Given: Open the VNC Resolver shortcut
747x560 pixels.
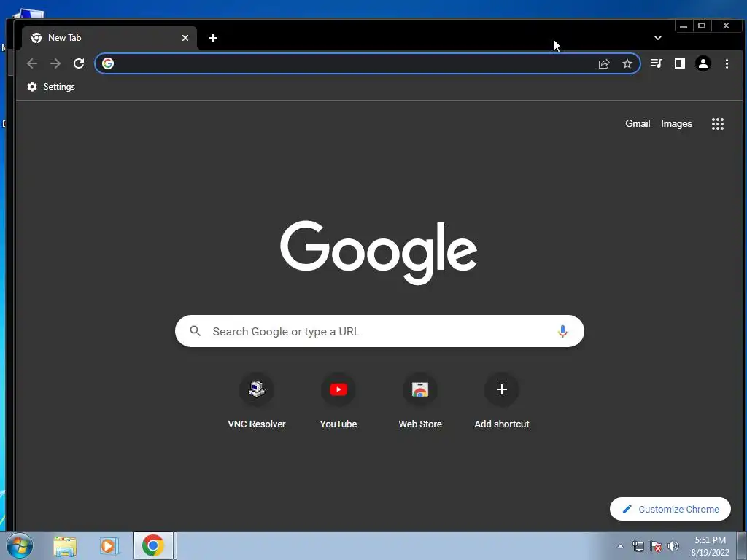Looking at the screenshot, I should point(257,402).
